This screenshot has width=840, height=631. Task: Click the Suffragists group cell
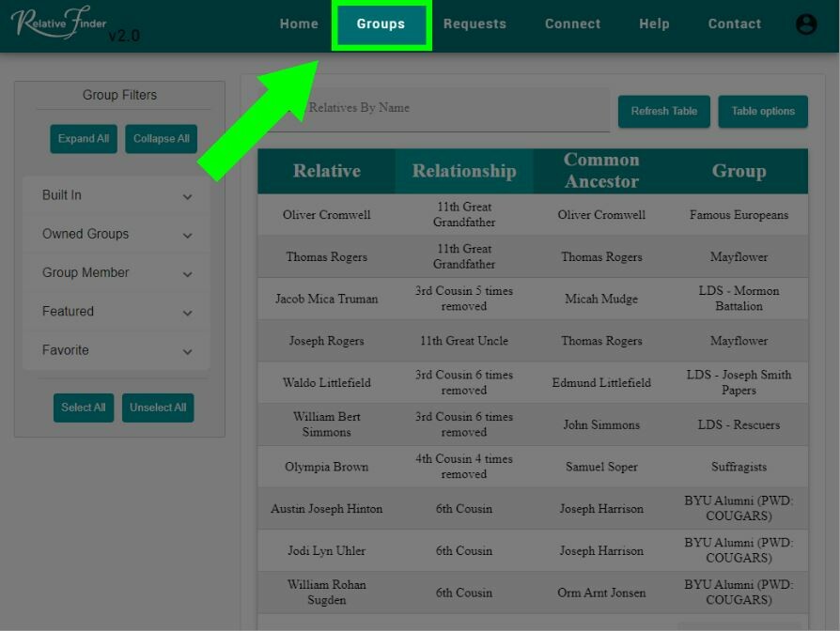point(739,467)
